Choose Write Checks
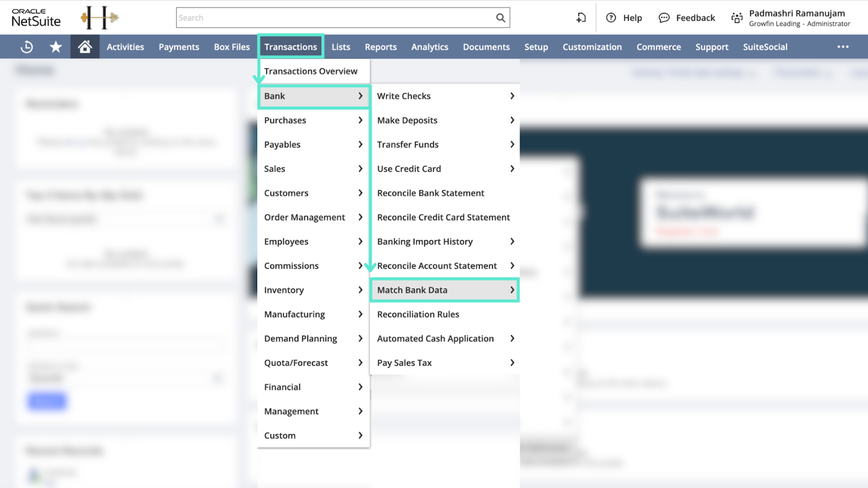The width and height of the screenshot is (868, 488). (x=445, y=96)
